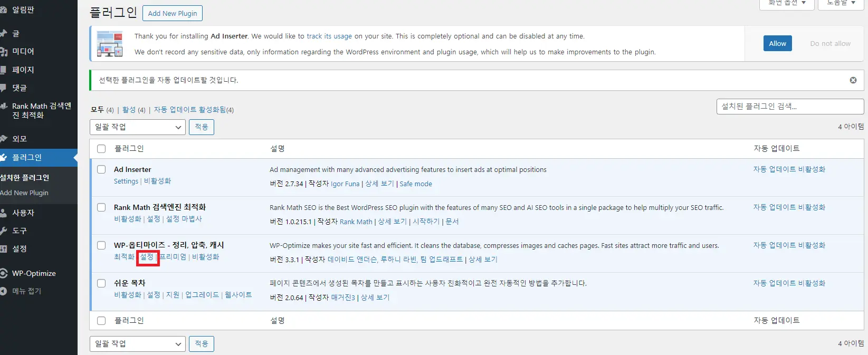Viewport: 868px width, 355px height.
Task: Filter by 자동 업데이트 활성화됨 (4)
Action: click(x=194, y=110)
